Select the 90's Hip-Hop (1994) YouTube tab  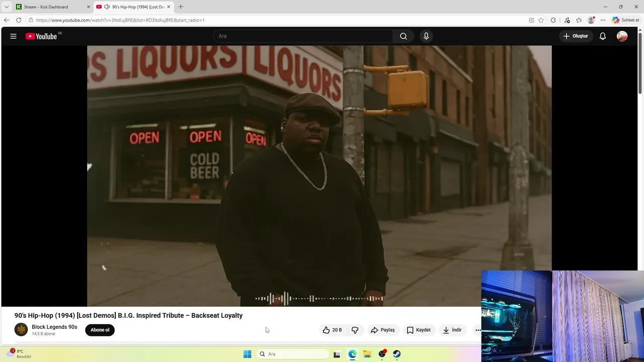pyautogui.click(x=133, y=7)
